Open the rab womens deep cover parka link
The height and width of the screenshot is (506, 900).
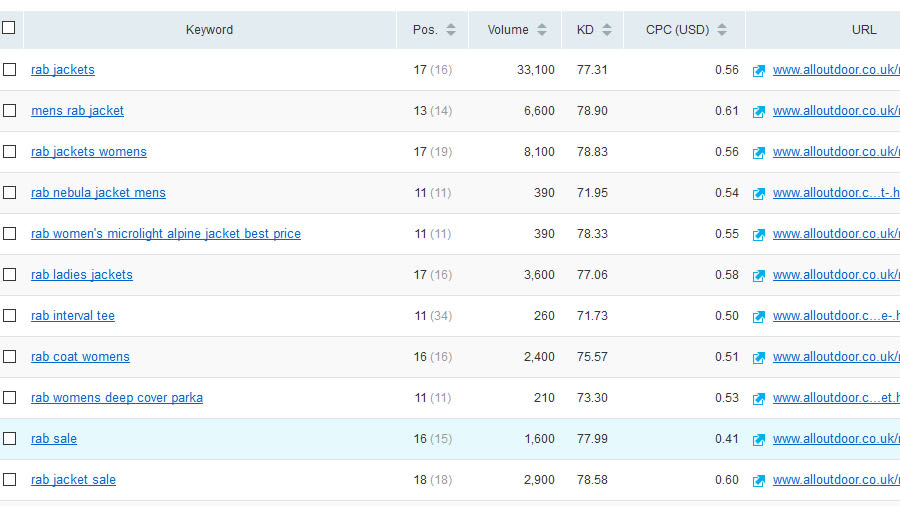tap(117, 398)
